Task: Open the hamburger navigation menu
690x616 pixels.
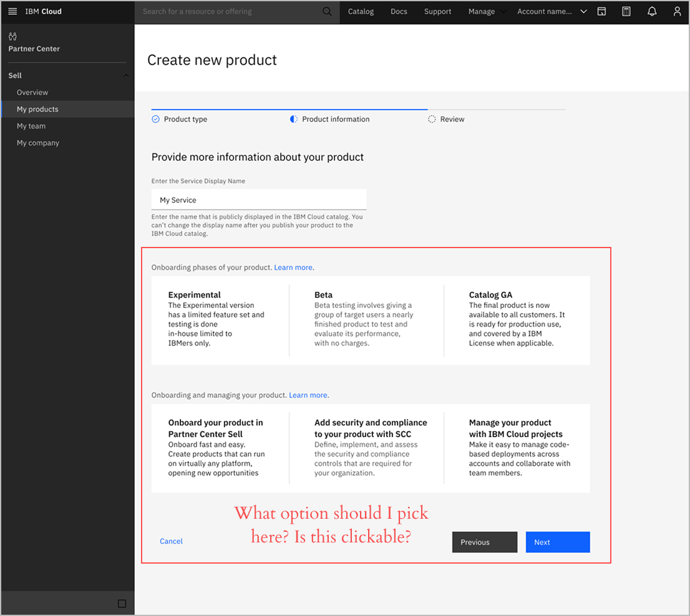Action: coord(12,12)
